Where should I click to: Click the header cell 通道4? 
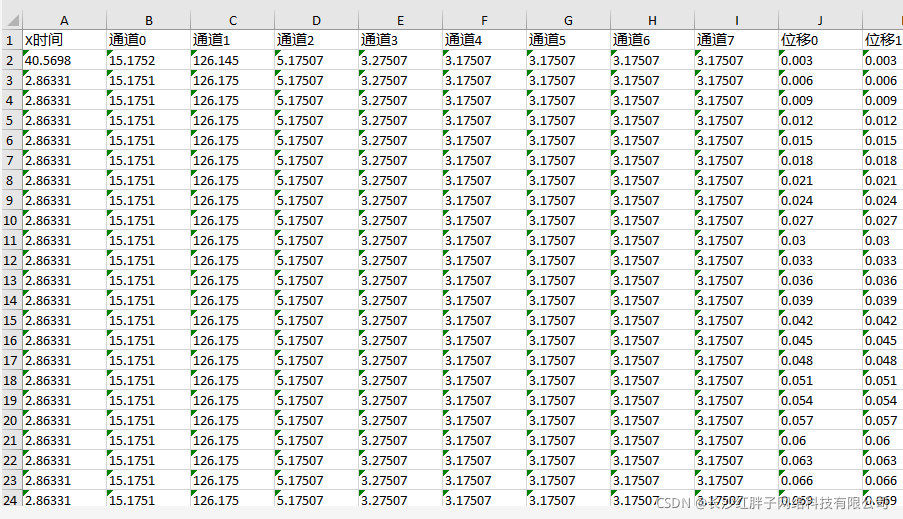484,40
